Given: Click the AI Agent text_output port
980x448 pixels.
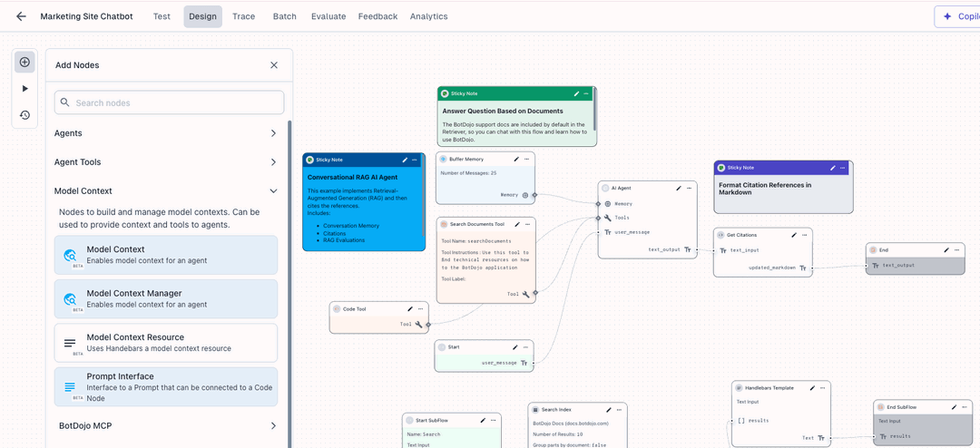Looking at the screenshot, I should [x=698, y=249].
